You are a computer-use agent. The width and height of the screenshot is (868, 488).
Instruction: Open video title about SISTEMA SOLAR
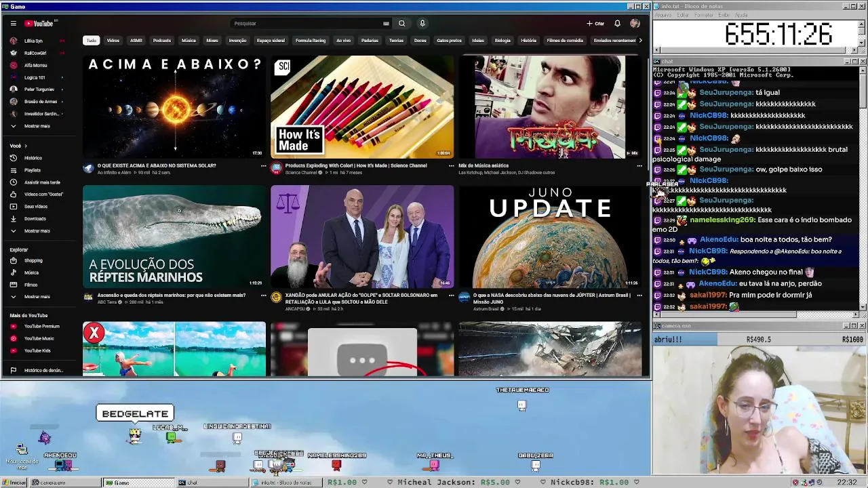click(x=157, y=165)
